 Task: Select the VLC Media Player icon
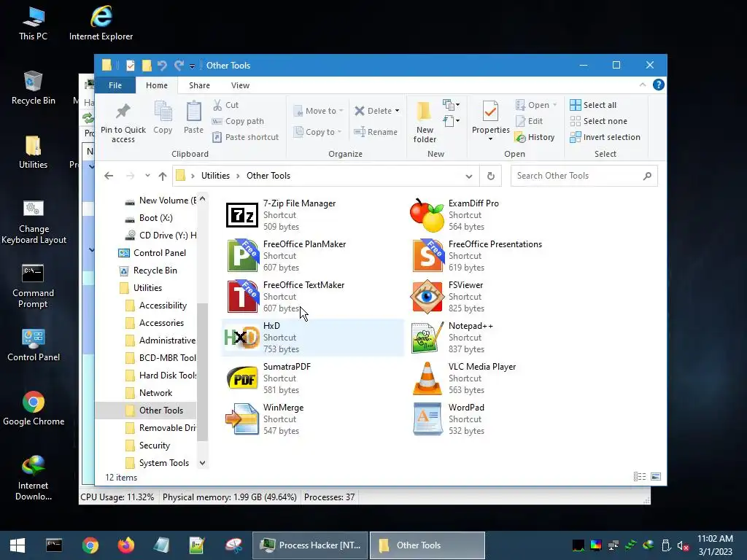427,378
